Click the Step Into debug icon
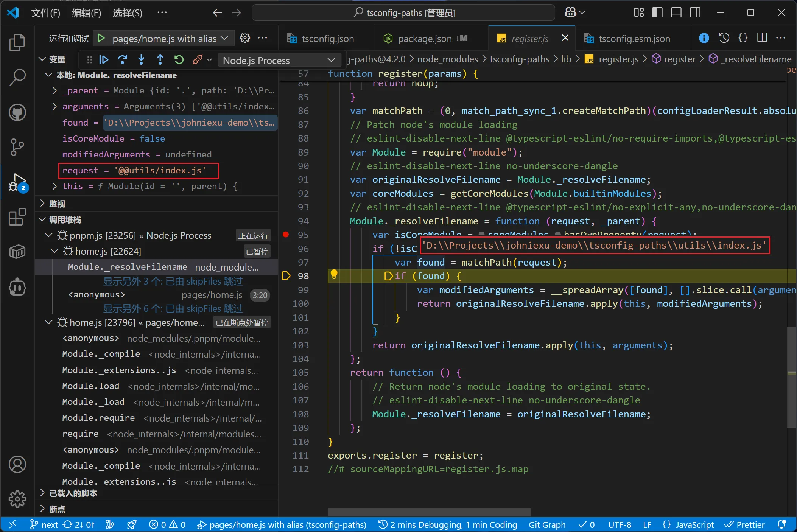 click(x=141, y=60)
